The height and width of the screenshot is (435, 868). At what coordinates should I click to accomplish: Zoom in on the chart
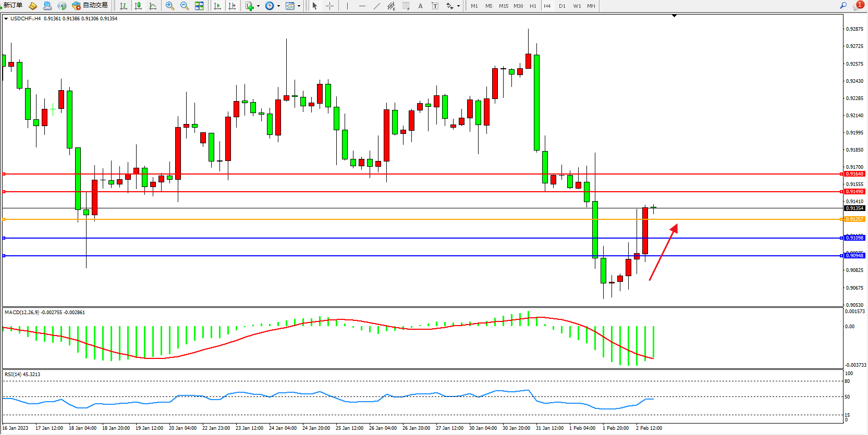coord(169,6)
